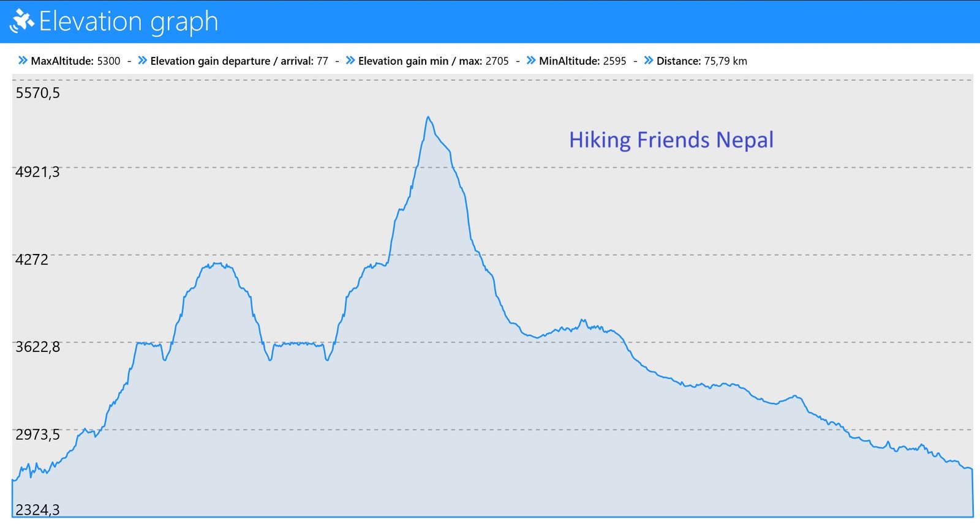This screenshot has height=530, width=980.
Task: Click the Elevation gain departure / arrival label
Action: [232, 61]
